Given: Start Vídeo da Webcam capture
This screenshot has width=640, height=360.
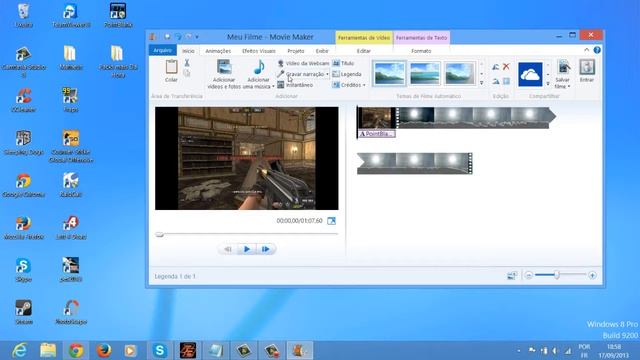Looking at the screenshot, I should coord(303,63).
